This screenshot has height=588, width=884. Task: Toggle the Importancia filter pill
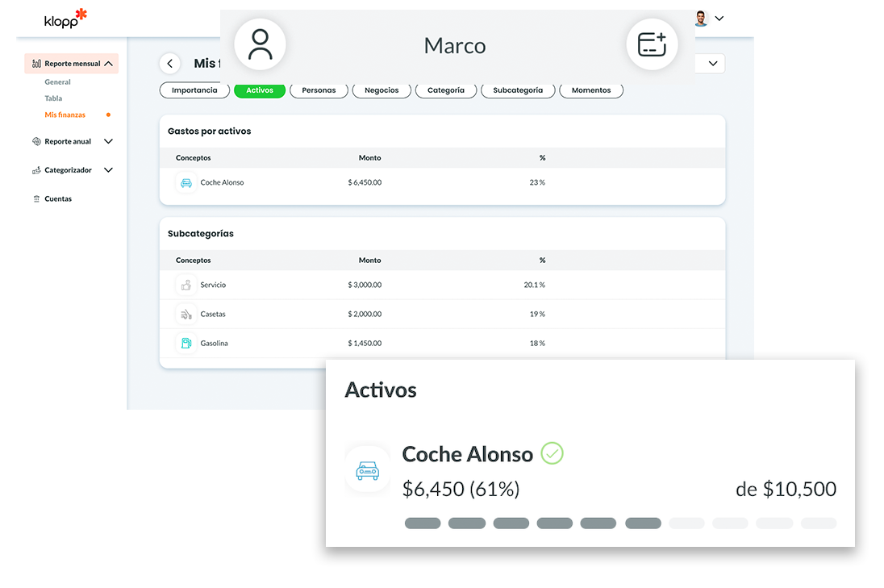pyautogui.click(x=194, y=90)
